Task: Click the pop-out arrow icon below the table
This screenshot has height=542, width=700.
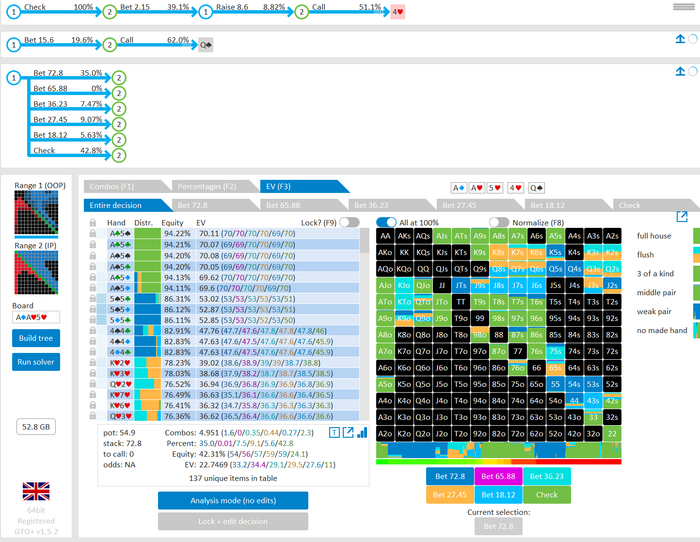Action: click(x=348, y=432)
